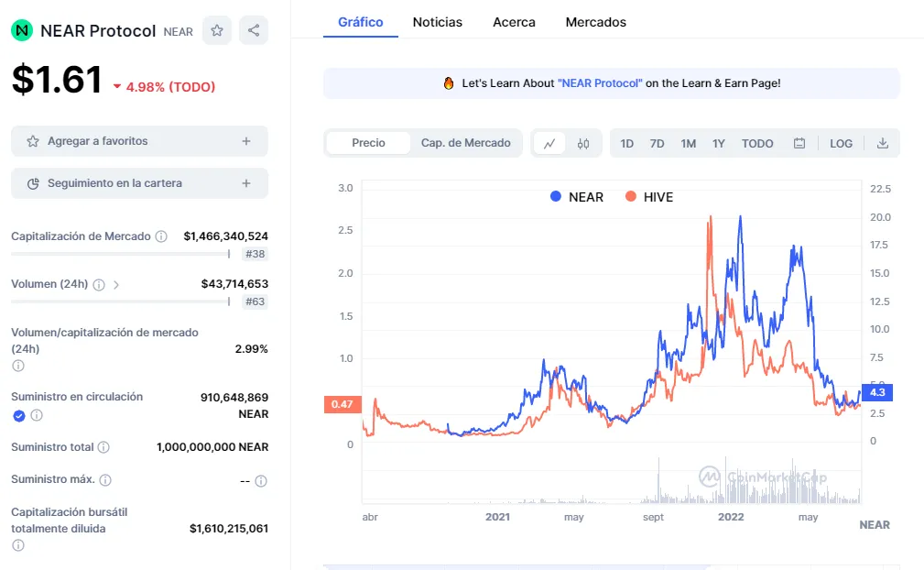Set chart range to 1D
Viewport: 924px width, 570px height.
(626, 143)
